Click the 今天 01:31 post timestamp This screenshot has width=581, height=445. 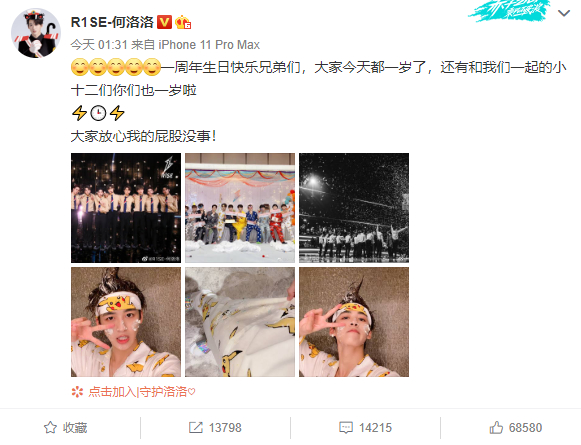(x=99, y=45)
